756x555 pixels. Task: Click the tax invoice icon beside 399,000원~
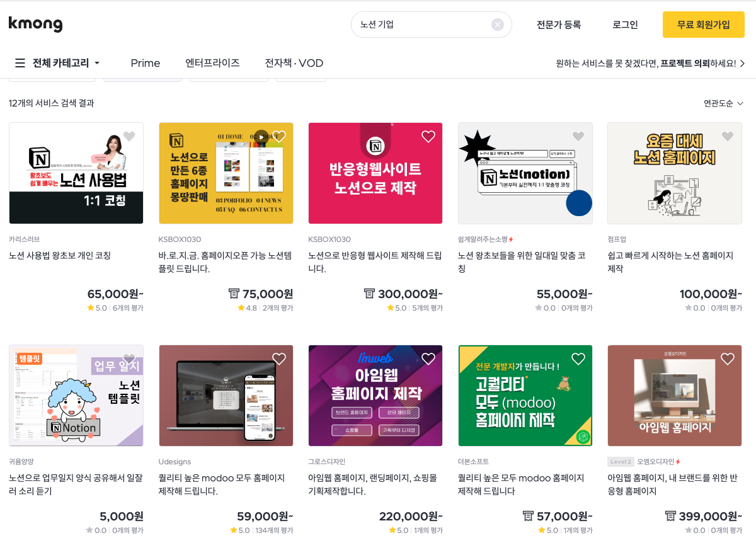(671, 516)
